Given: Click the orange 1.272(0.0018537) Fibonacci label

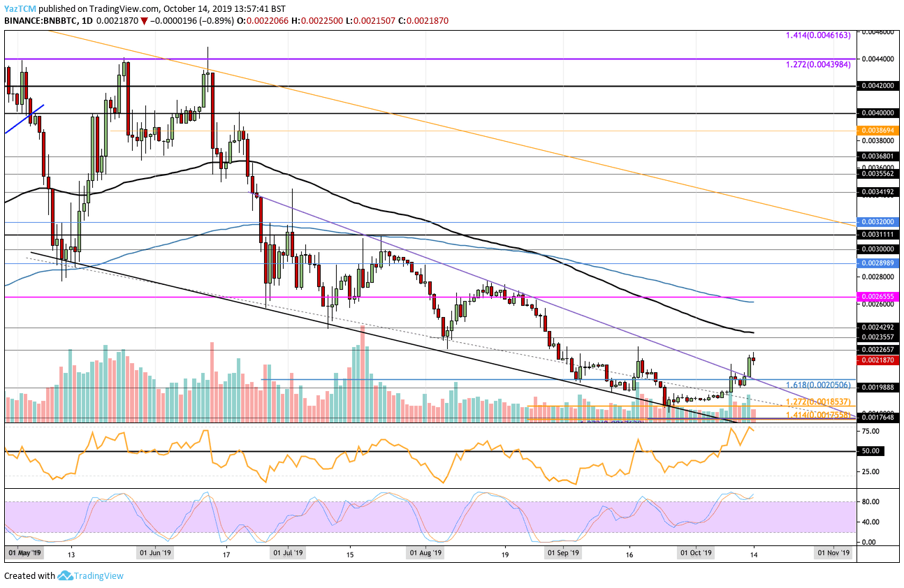Looking at the screenshot, I should 818,402.
